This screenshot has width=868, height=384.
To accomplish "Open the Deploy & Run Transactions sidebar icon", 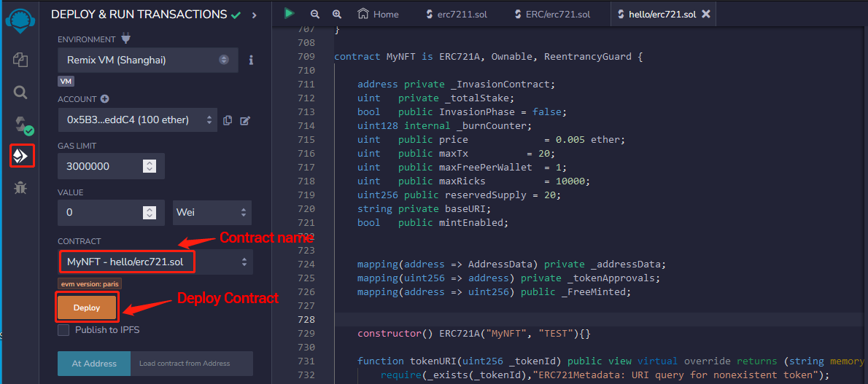I will point(22,156).
